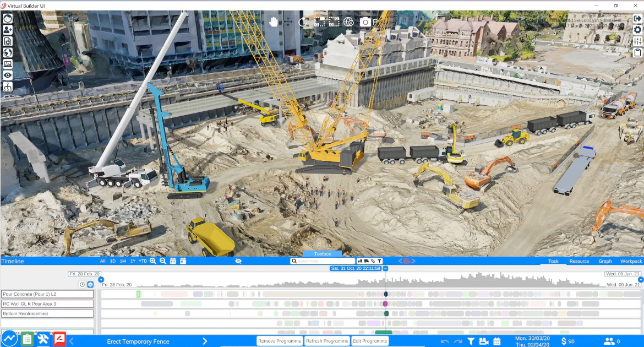The height and width of the screenshot is (347, 644).
Task: Toggle the eye visibility icon in left sidebar
Action: (8, 75)
